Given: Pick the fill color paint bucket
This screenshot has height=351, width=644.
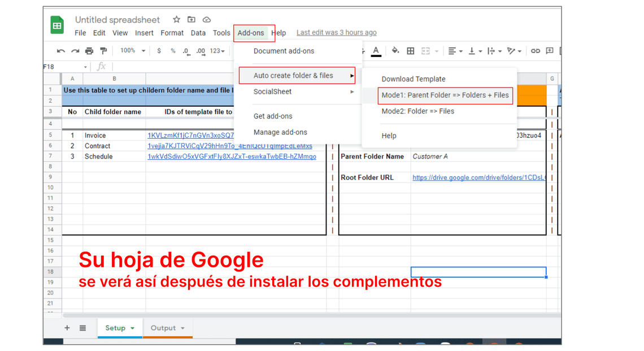Looking at the screenshot, I should pyautogui.click(x=395, y=51).
